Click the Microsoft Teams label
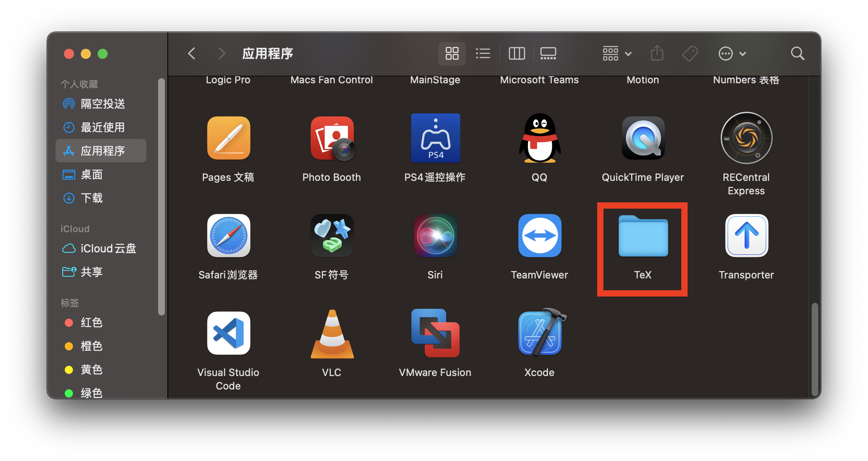This screenshot has width=868, height=461. tap(539, 80)
